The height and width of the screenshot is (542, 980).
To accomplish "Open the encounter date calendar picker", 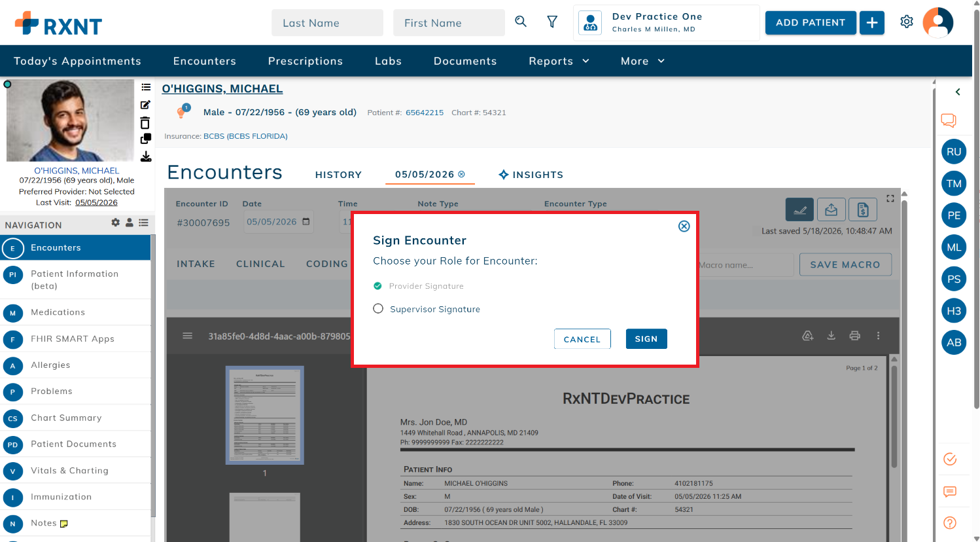I will point(306,222).
